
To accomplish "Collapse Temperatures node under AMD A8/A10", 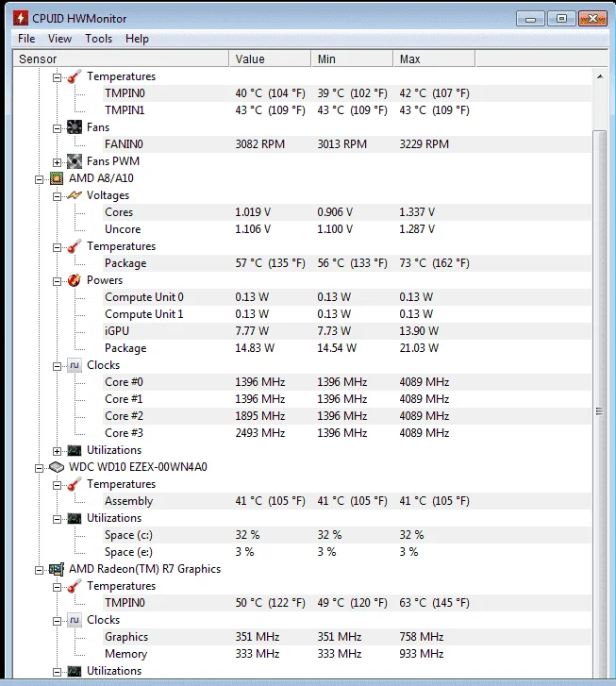I will [x=57, y=247].
